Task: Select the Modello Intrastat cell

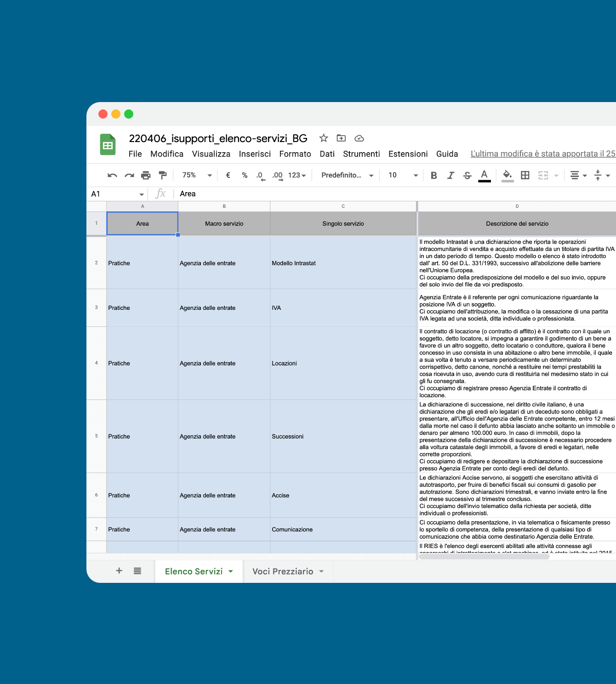Action: [x=343, y=263]
